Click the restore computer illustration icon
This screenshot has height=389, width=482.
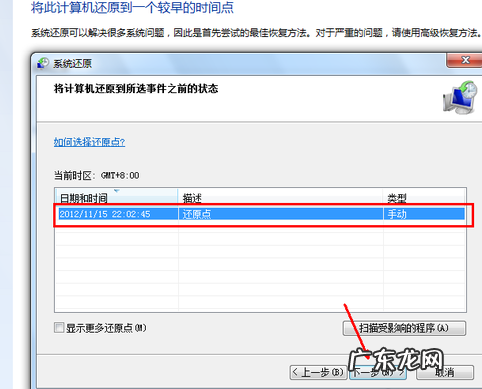[x=460, y=97]
